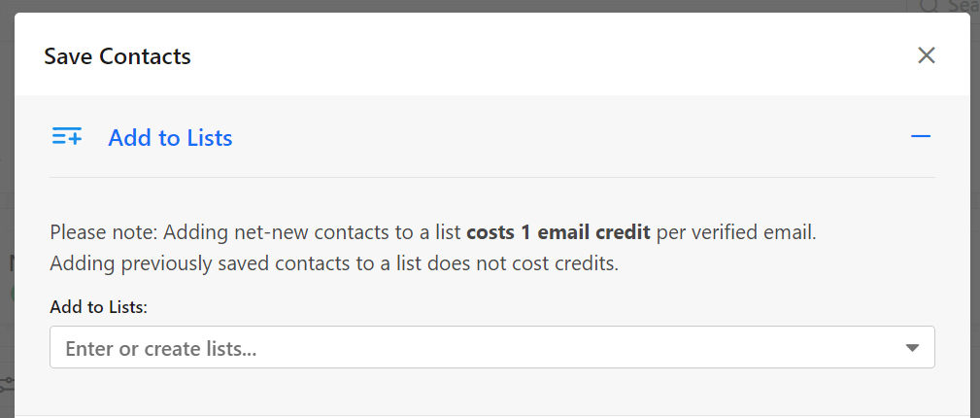Click the blue Add to Lists heading

pyautogui.click(x=170, y=138)
